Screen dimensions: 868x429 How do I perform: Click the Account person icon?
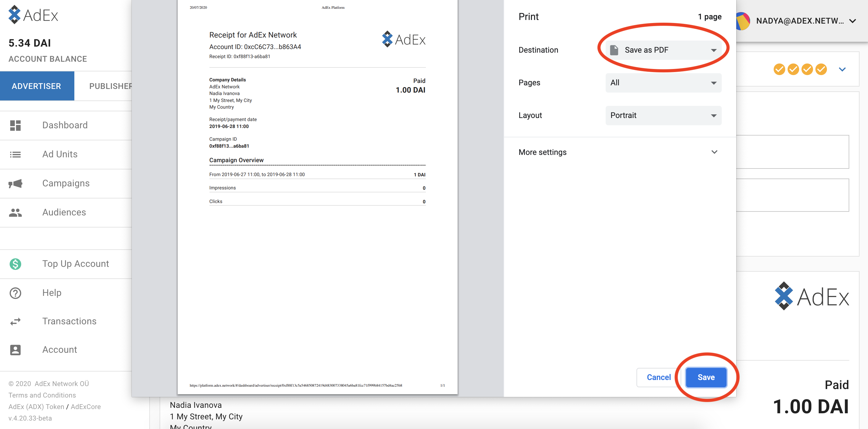pyautogui.click(x=15, y=350)
